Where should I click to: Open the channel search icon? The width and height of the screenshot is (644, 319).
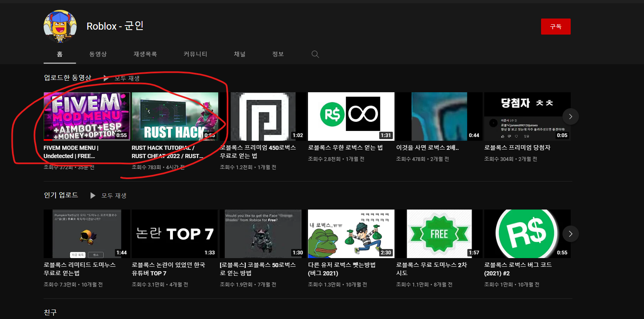315,54
